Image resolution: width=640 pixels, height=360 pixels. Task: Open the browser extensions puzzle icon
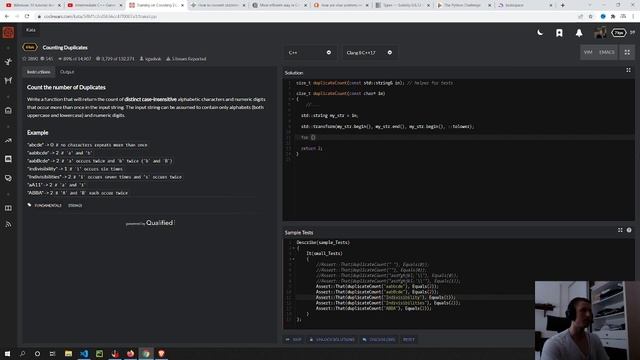click(x=613, y=16)
